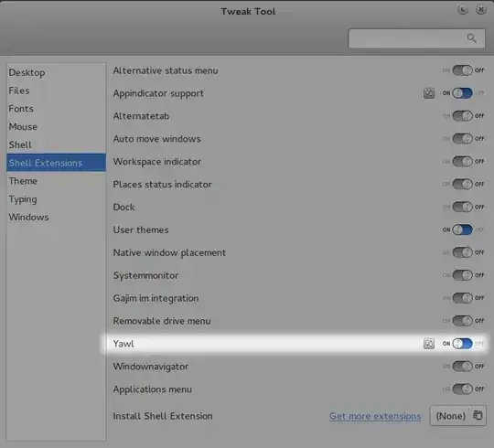The width and height of the screenshot is (494, 448).
Task: Click the minimize window icon in title bar
Action: (463, 10)
